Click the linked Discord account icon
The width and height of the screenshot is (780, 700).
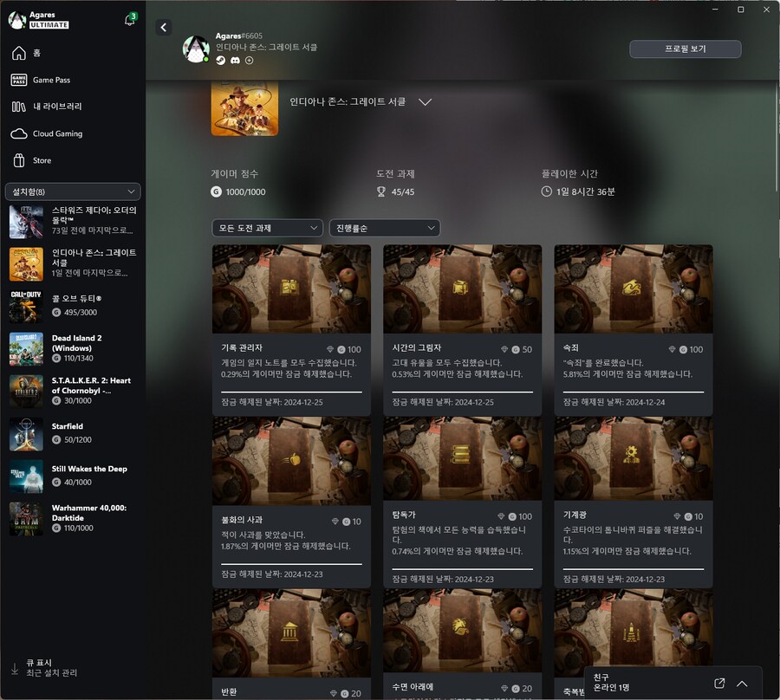pos(235,61)
